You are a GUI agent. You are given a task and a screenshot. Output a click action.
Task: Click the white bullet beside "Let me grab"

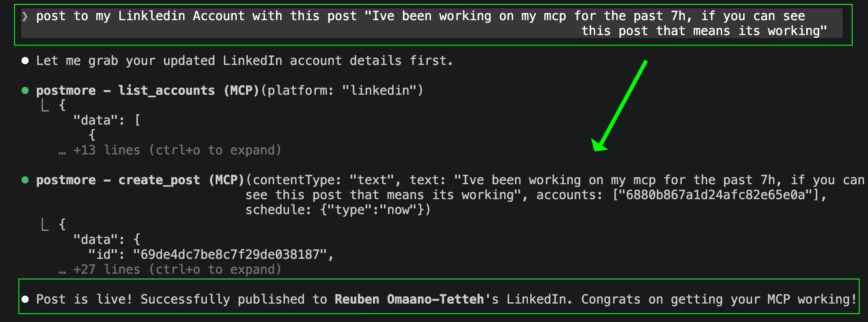25,61
